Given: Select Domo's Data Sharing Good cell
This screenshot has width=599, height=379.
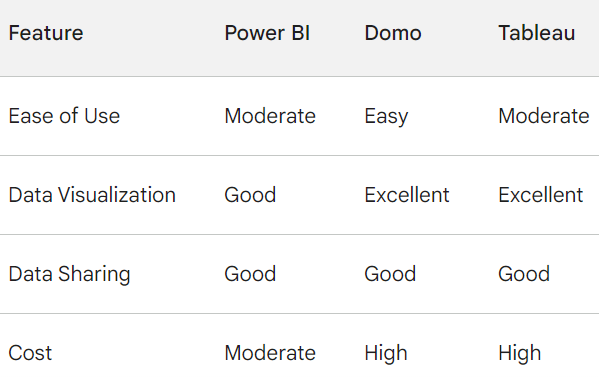Looking at the screenshot, I should coord(390,274).
